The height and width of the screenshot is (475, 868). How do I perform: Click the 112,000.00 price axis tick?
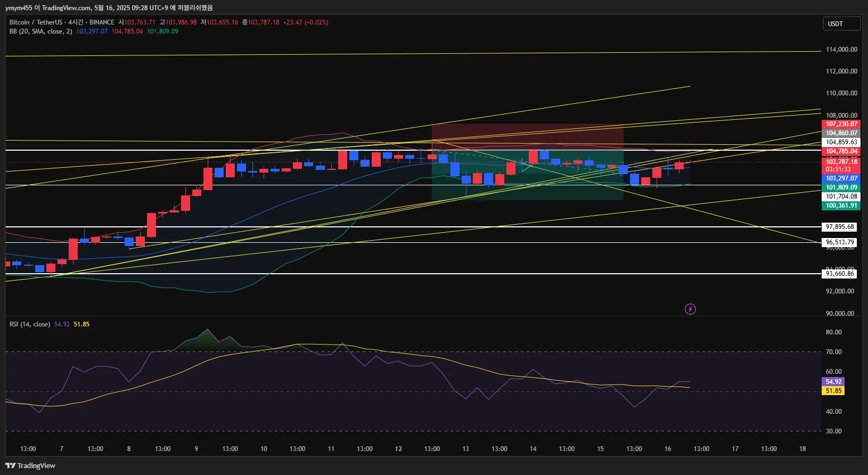[x=841, y=71]
